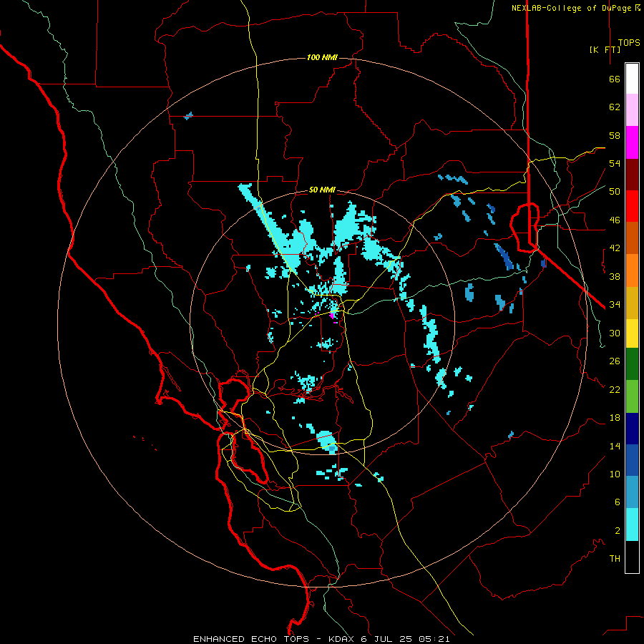This screenshot has height=644, width=644.
Task: Click the dark red legend swatch
Action: coord(632,175)
